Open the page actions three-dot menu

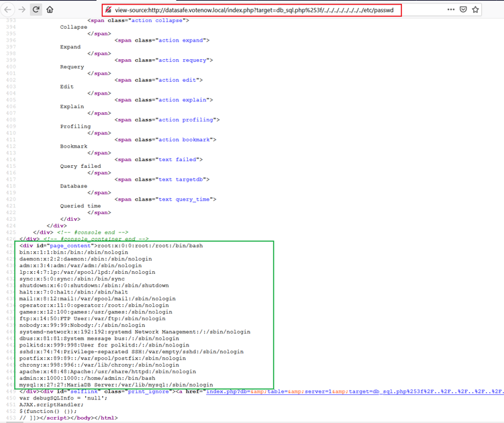tap(450, 10)
